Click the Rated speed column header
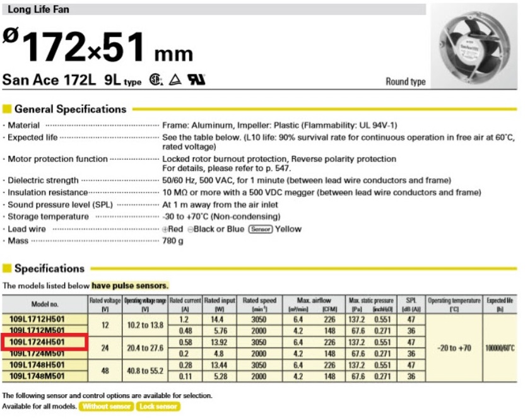Screen dimensions: 530x420 tap(259, 304)
